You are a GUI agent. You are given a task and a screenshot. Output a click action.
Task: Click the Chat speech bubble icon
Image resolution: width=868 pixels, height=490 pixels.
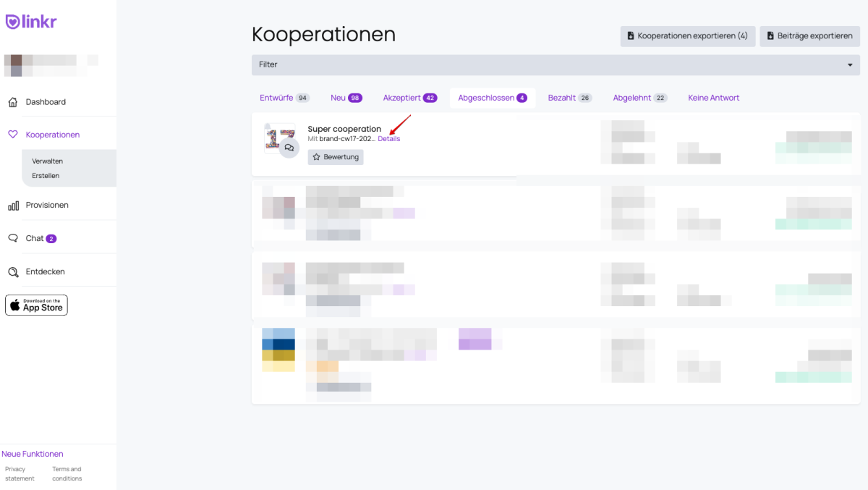tap(13, 238)
